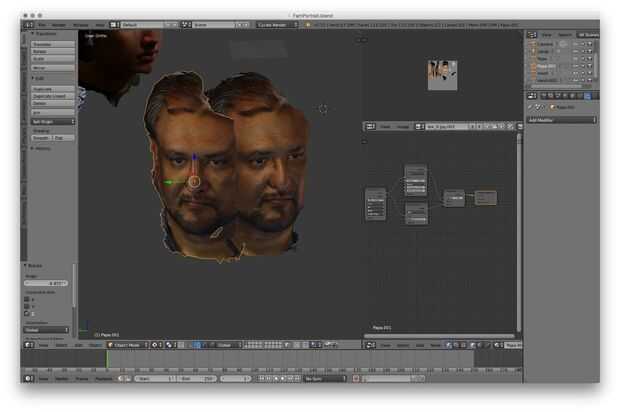
Task: Open Playback menu in Timeline header
Action: (x=104, y=378)
